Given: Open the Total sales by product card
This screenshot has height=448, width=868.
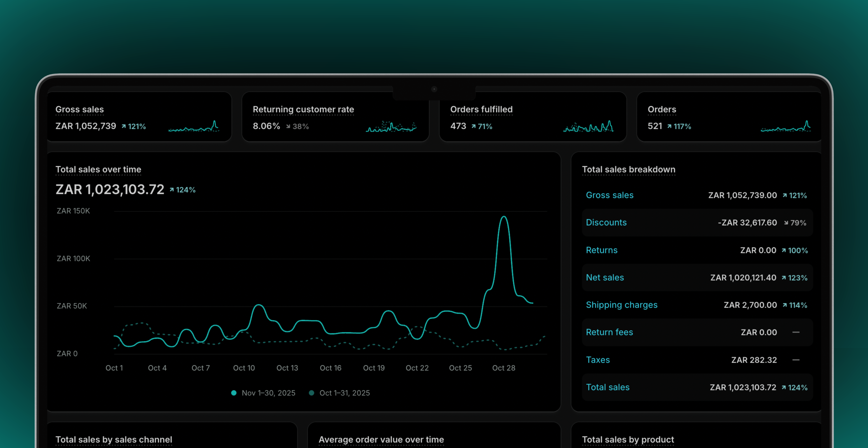Looking at the screenshot, I should click(628, 440).
